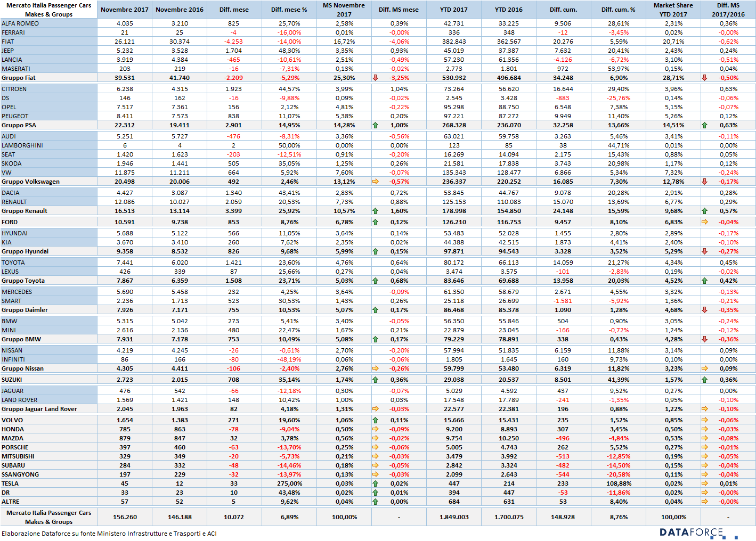Click HONDA orange arrow in Diff. MS mese
This screenshot has height=541, width=756.
point(376,429)
